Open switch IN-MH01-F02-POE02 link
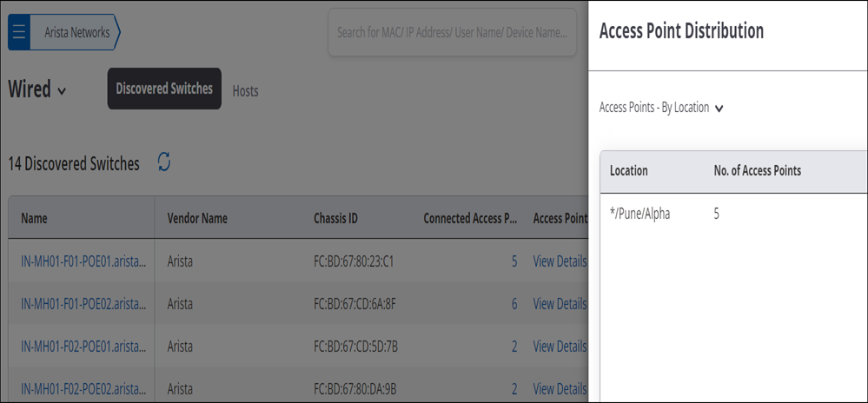868x403 pixels. (84, 389)
